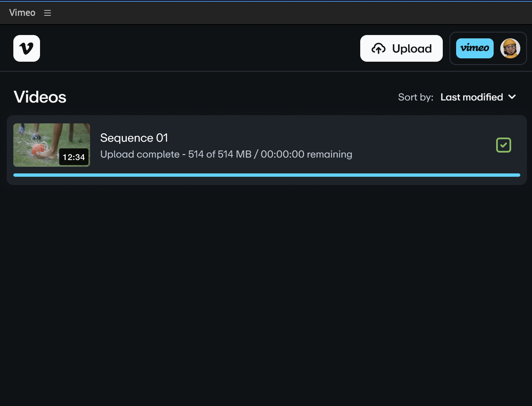Click the 12:34 duration badge
The height and width of the screenshot is (406, 532).
[x=74, y=157]
